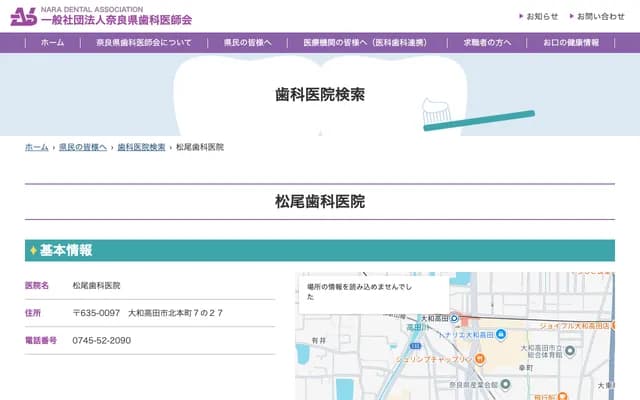Open the お口の健康情報 menu item

571,43
